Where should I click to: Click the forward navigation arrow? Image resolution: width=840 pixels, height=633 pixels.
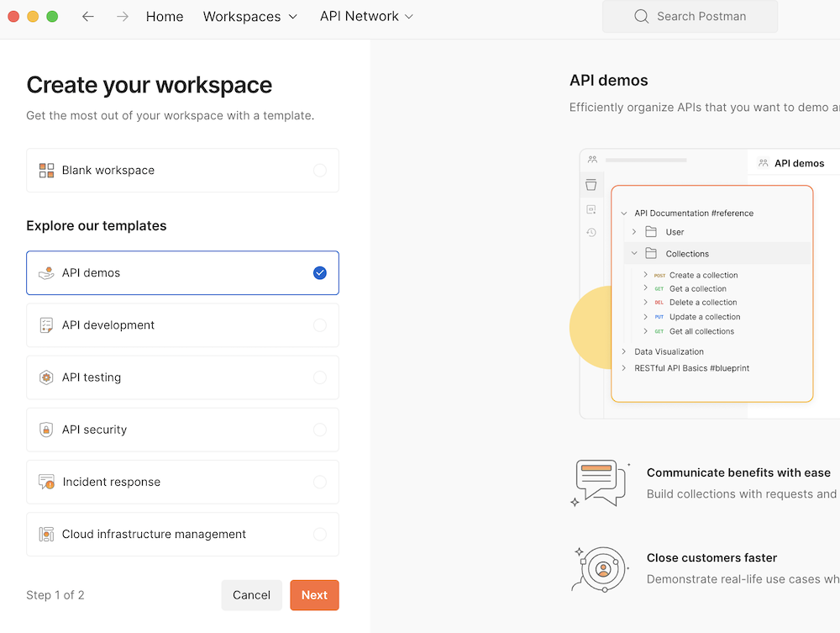point(122,16)
